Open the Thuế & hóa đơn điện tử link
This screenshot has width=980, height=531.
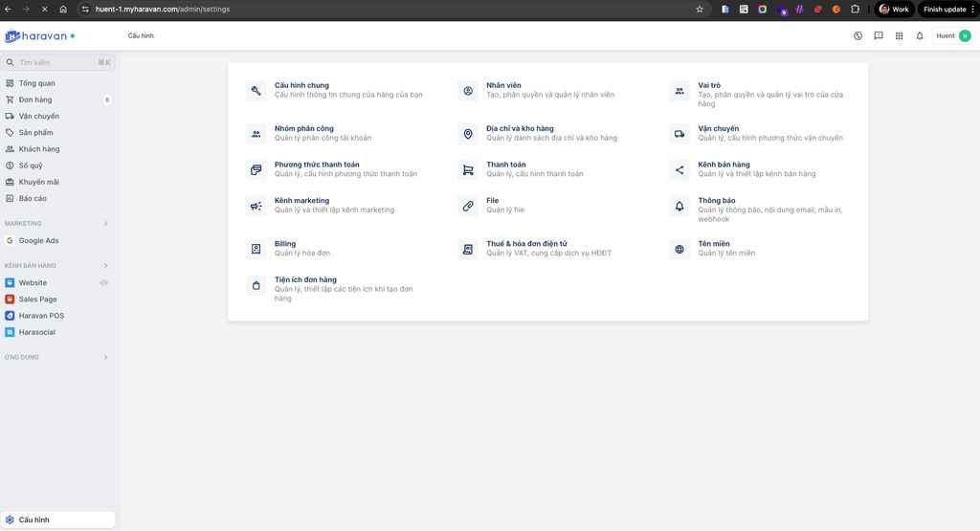point(526,244)
